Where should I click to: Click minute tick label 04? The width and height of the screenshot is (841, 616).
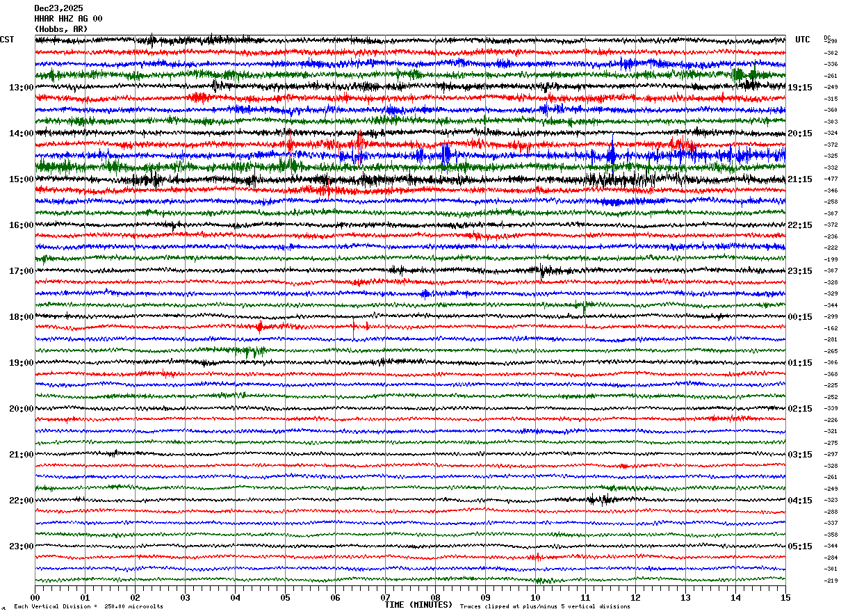(x=235, y=597)
